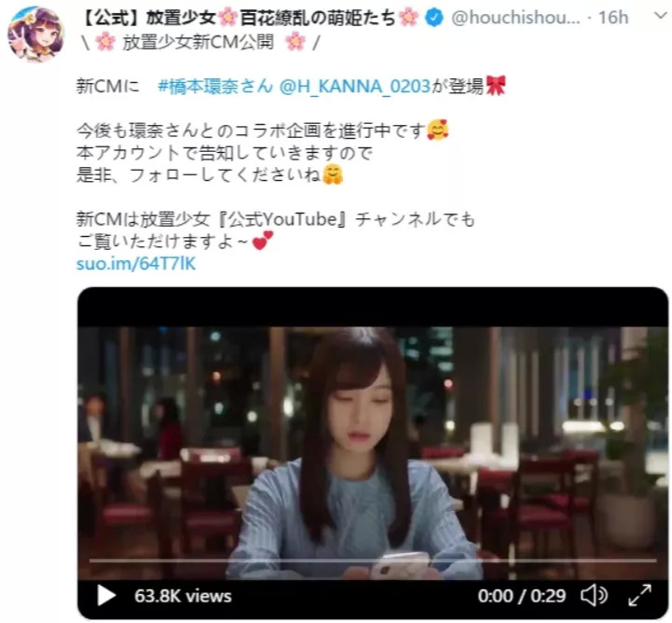Click the red ribbon emoji after 登場

(x=496, y=85)
